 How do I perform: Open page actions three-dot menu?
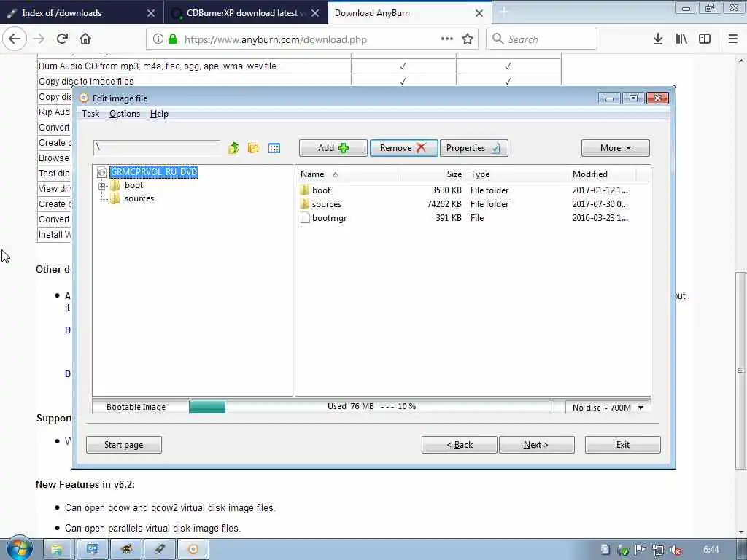pyautogui.click(x=447, y=39)
